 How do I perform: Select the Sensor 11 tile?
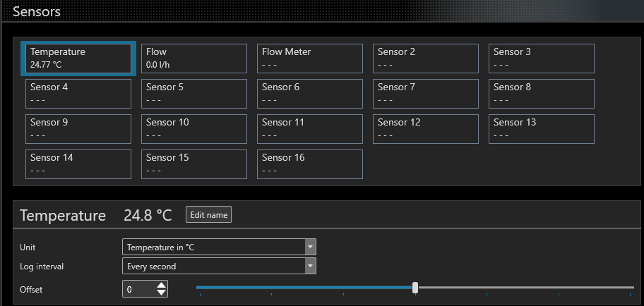310,129
